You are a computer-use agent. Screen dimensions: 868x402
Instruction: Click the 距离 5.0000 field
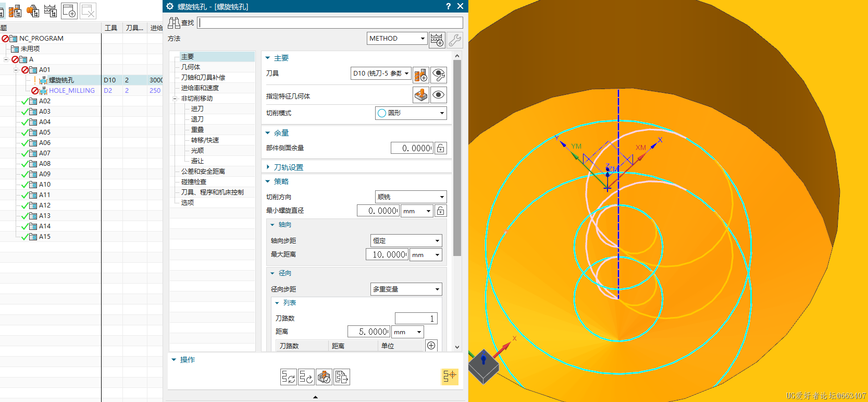point(369,332)
